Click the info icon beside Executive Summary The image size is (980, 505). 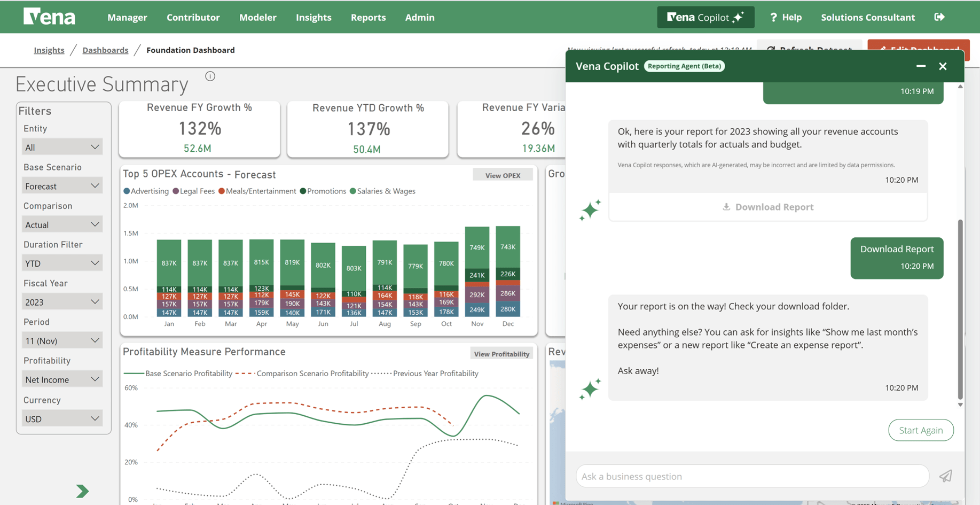210,76
